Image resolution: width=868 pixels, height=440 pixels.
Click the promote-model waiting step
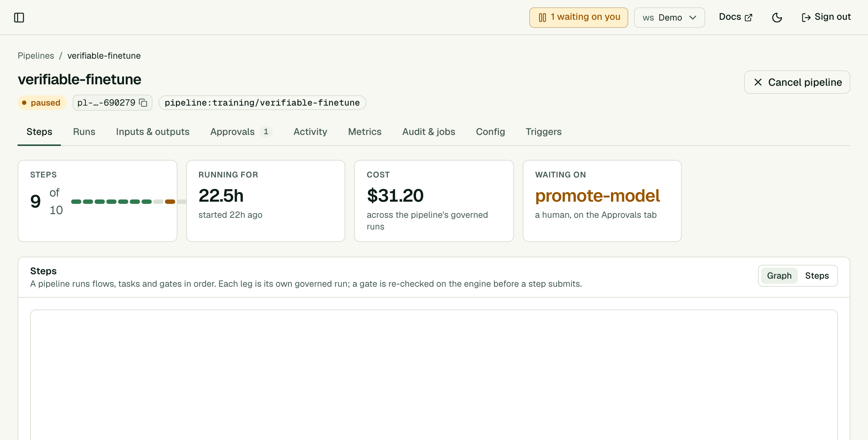pyautogui.click(x=597, y=196)
